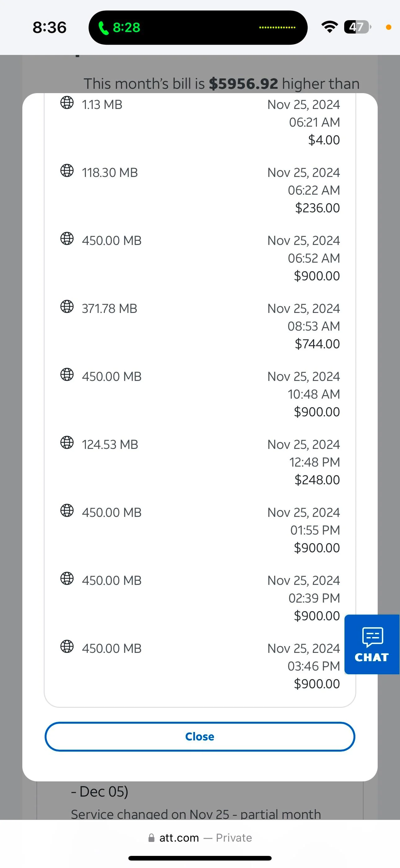The image size is (400, 868).
Task: Tap globe icon for 03:46 PM data entry
Action: click(67, 646)
